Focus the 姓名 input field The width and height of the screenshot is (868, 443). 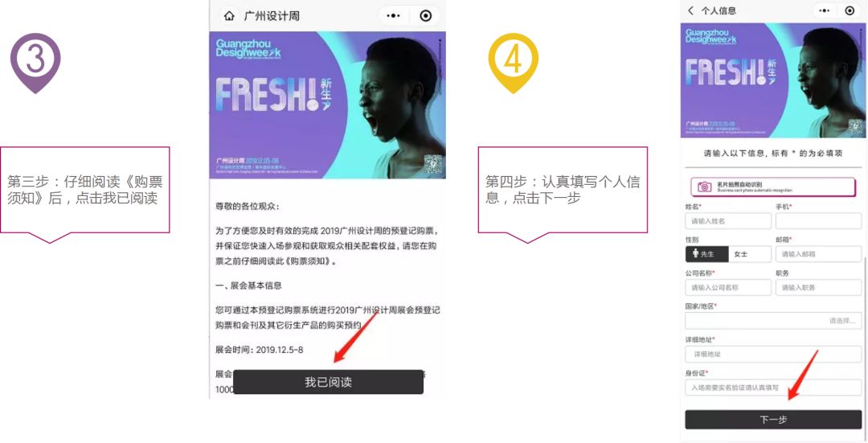click(x=728, y=221)
